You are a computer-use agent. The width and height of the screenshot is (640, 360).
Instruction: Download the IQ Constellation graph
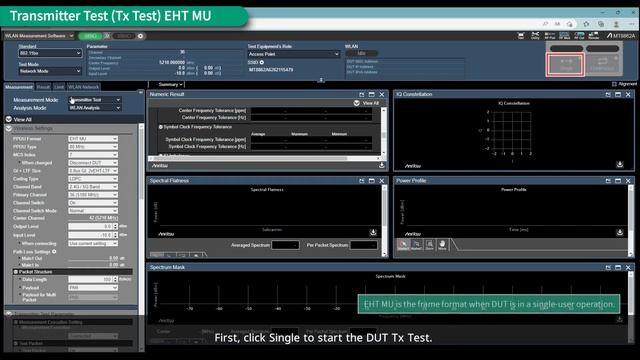(620, 164)
